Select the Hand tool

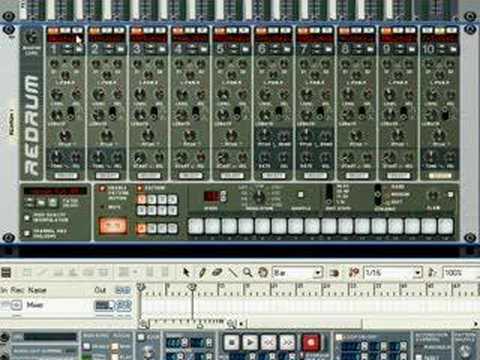point(263,272)
